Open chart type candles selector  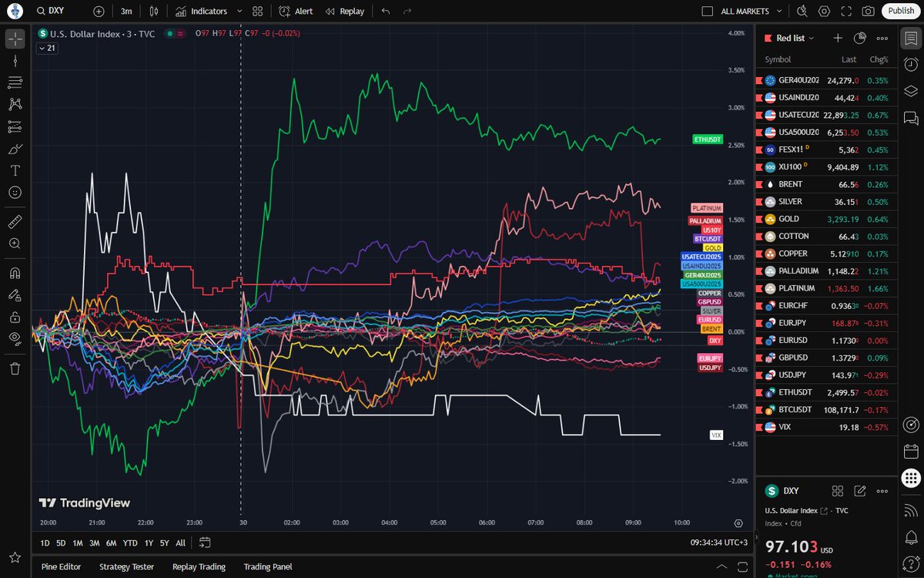tap(154, 12)
